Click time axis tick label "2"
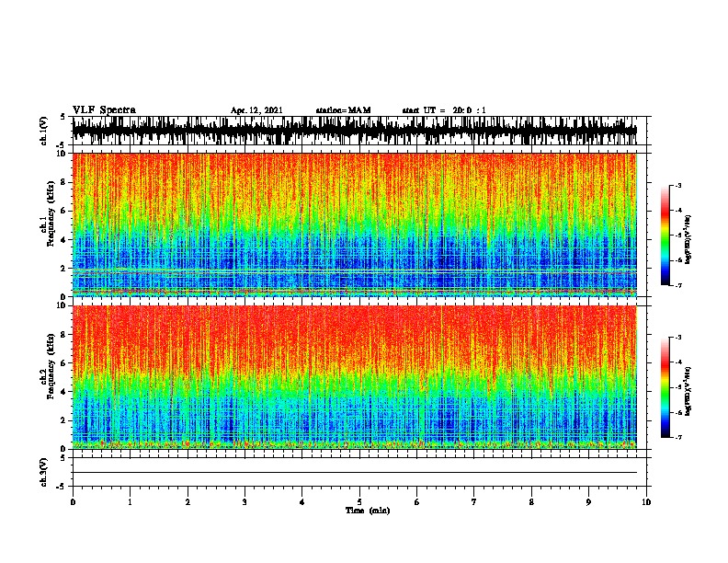The image size is (728, 563). point(188,502)
